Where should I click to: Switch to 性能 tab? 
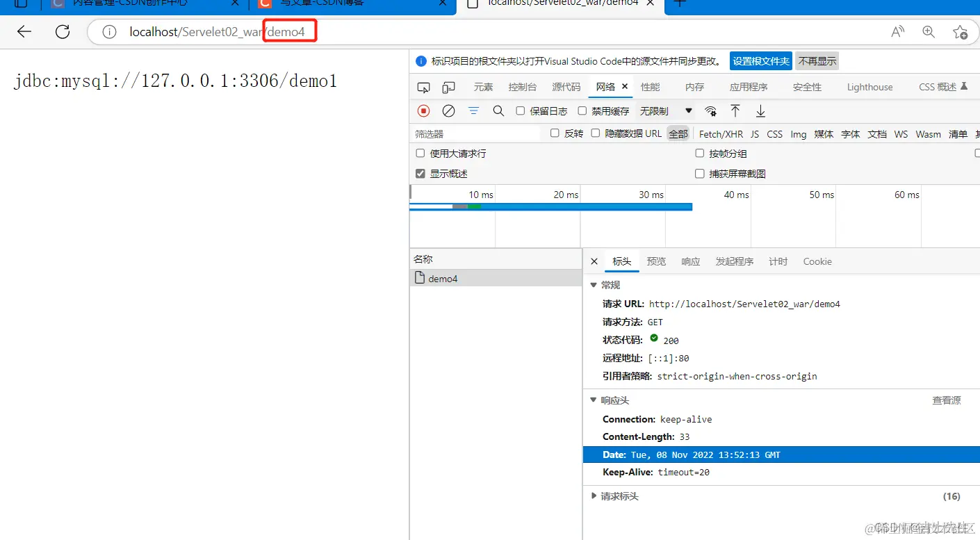pos(650,87)
